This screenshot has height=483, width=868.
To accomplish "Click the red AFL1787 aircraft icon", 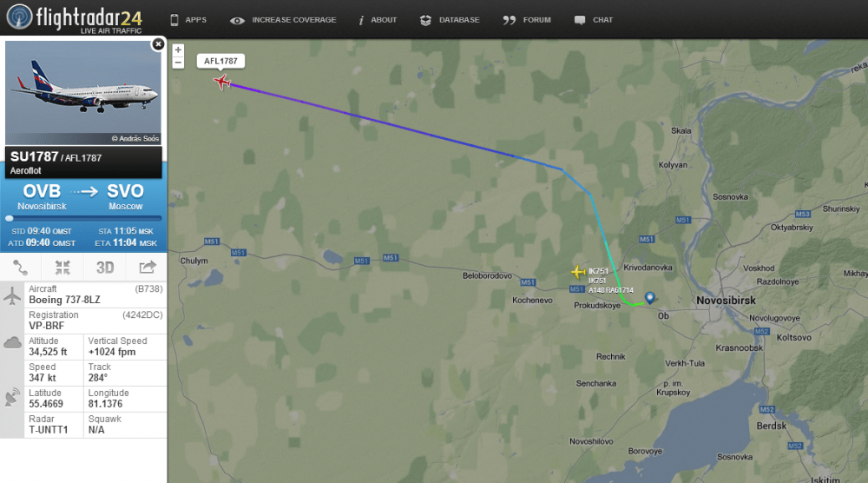I will (x=222, y=82).
